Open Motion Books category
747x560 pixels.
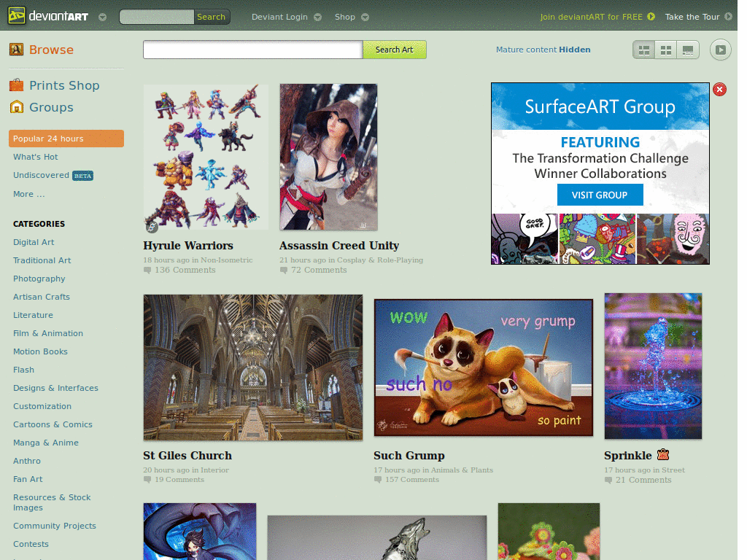40,351
